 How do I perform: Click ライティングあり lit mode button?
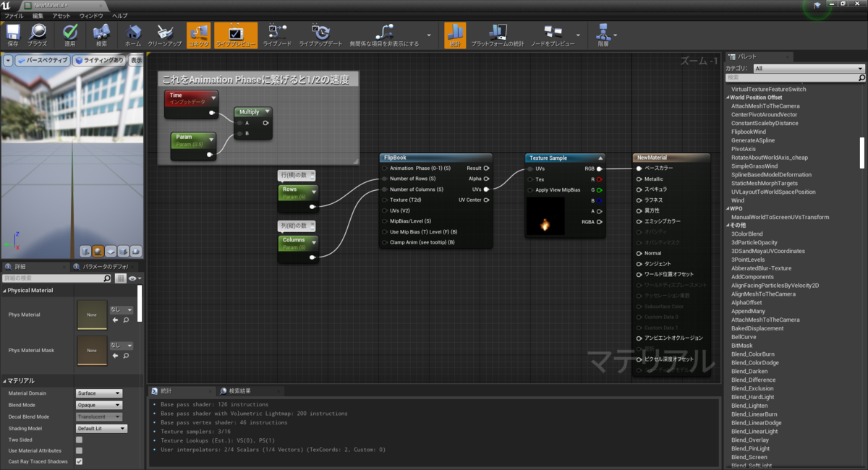coord(99,61)
